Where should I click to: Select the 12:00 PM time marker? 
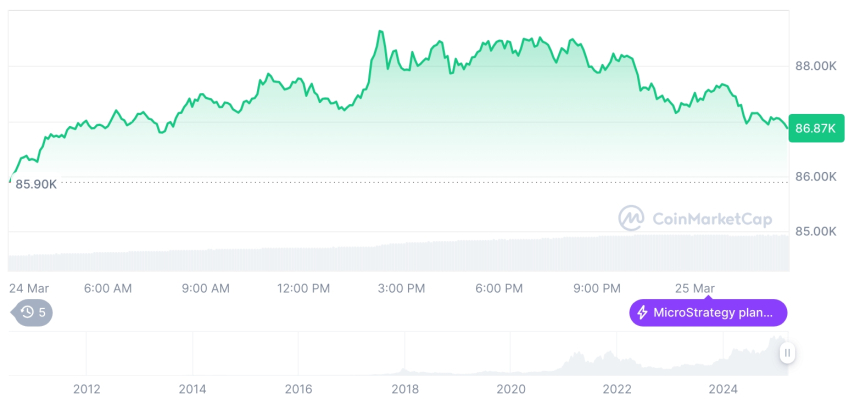pyautogui.click(x=304, y=288)
